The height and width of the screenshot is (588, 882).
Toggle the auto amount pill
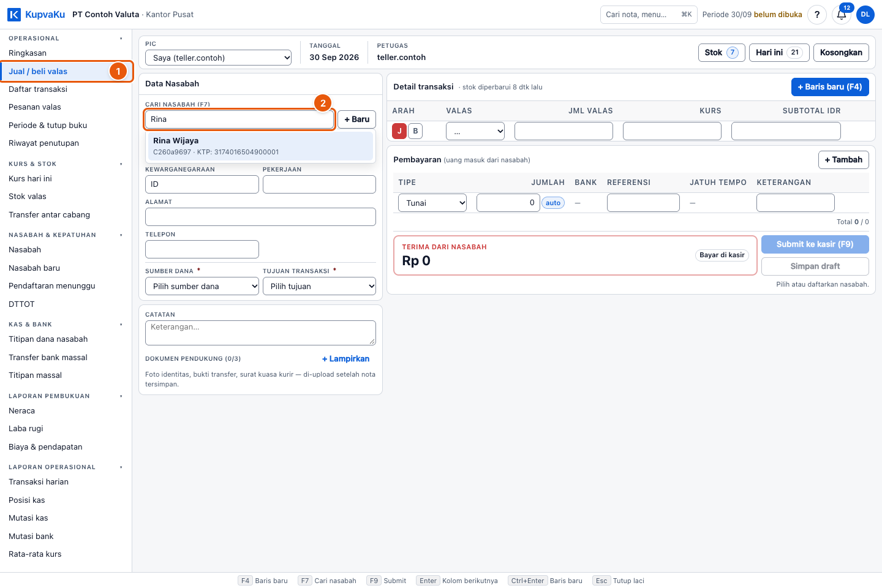(553, 203)
